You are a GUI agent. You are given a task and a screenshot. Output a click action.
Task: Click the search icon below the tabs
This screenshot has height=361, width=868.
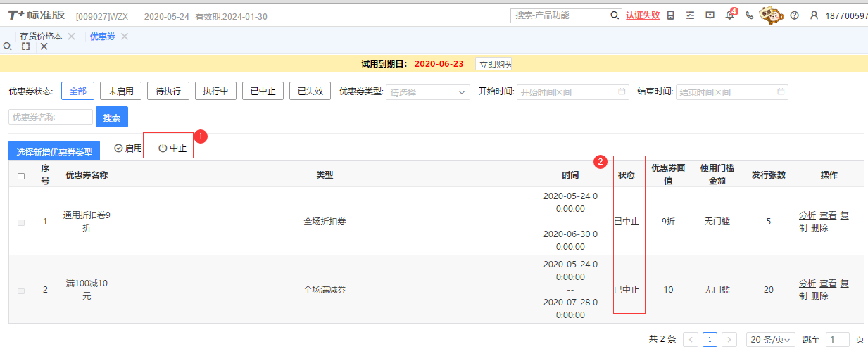(8, 46)
